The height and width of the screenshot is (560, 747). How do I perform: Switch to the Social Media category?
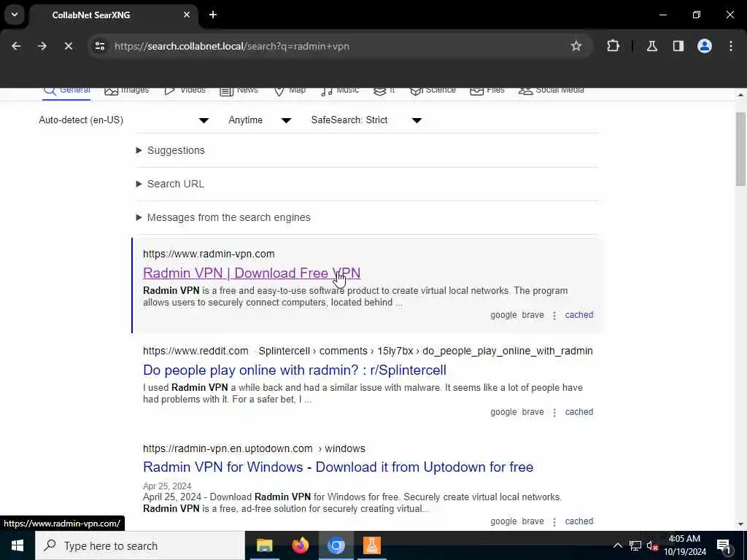click(551, 90)
